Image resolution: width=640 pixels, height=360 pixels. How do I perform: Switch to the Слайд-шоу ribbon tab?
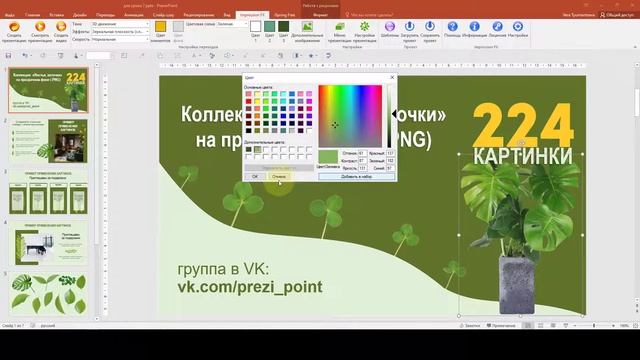(164, 15)
